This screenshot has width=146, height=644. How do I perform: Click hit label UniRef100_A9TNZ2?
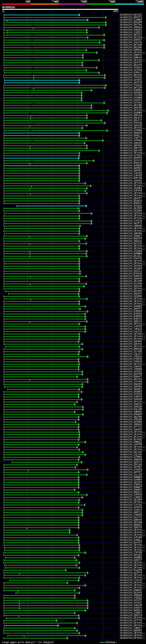coord(131,80)
